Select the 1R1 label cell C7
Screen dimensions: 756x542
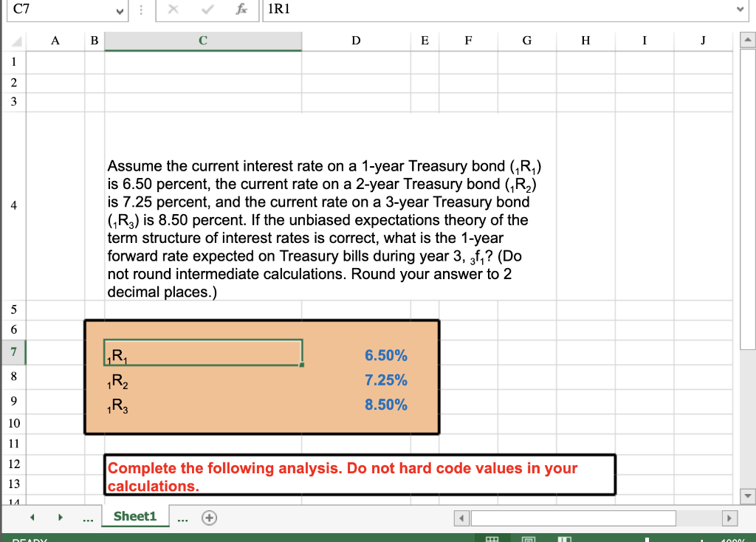coord(203,352)
